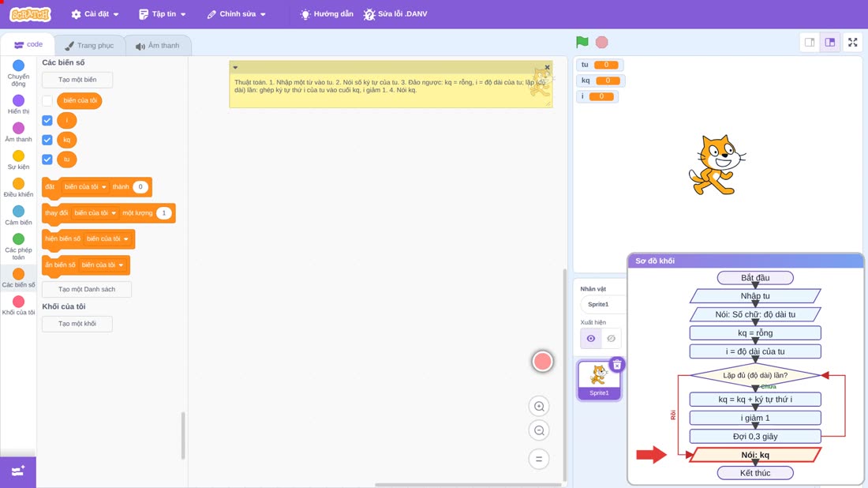868x488 pixels.
Task: Reset workspace zoom with the equals icon
Action: coord(539,459)
